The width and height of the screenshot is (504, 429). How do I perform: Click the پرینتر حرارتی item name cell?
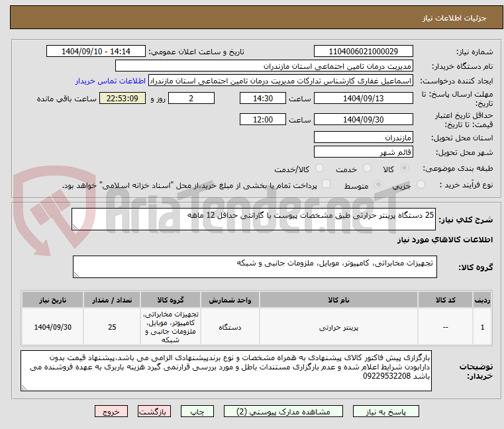pos(338,327)
